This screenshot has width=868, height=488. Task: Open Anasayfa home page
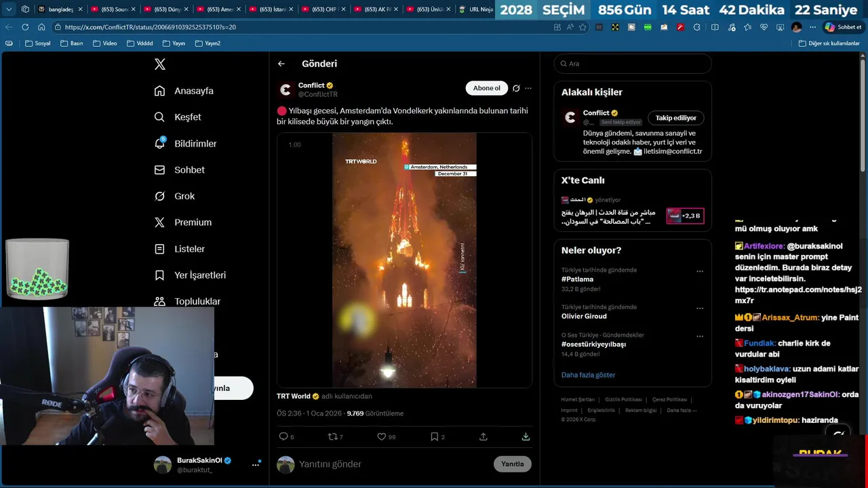(x=184, y=91)
